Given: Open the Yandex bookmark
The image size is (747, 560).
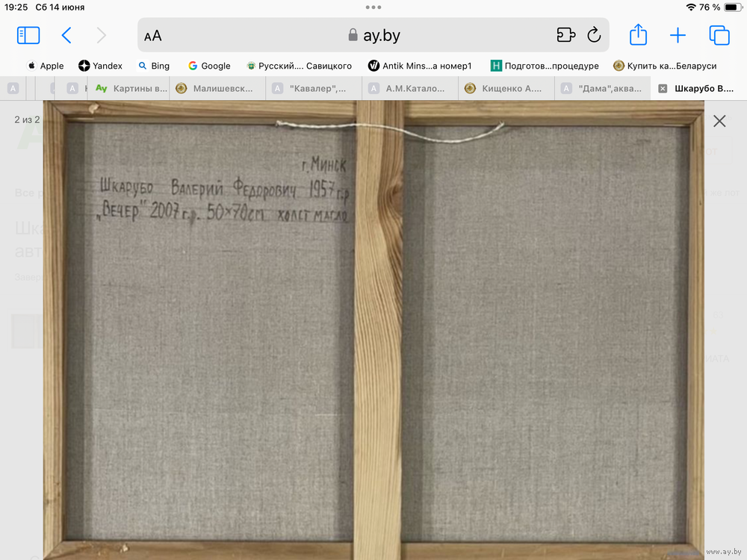Looking at the screenshot, I should (x=101, y=66).
